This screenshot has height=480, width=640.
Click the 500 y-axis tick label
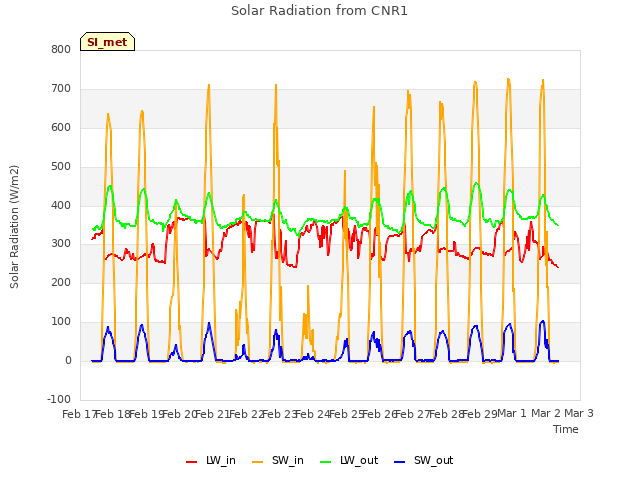(x=61, y=167)
